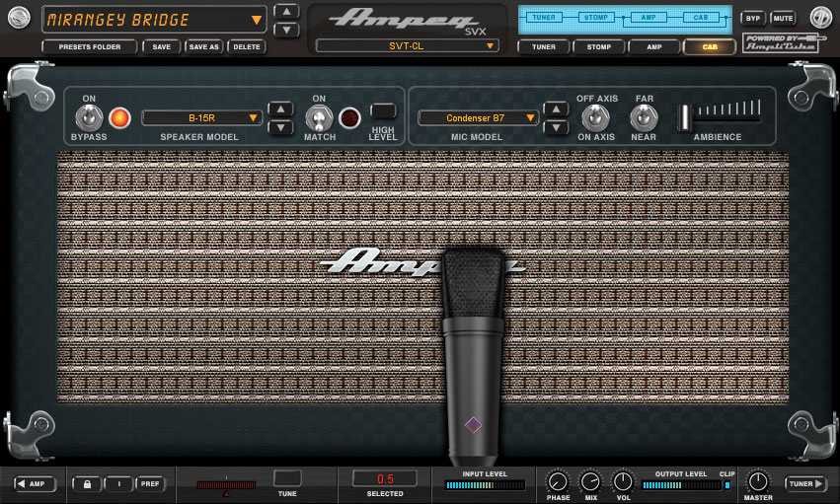Open the PREF preferences button
Screen dimensions: 840x504
(x=150, y=484)
